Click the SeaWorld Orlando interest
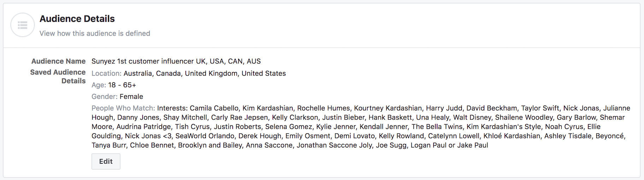Image resolution: width=644 pixels, height=180 pixels. point(205,136)
